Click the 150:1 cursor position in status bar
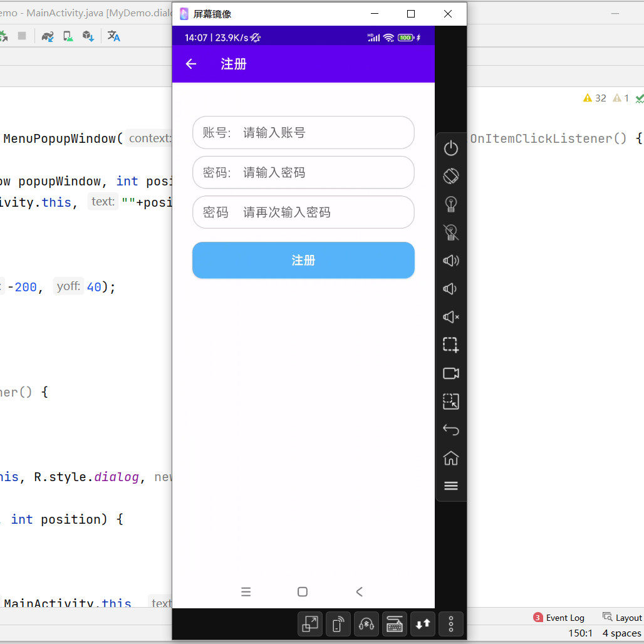The image size is (644, 644). click(x=580, y=633)
